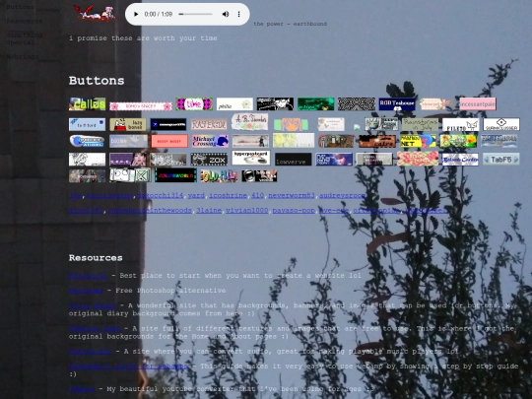This screenshot has width=532, height=399.
Task: Open the A. B. Thunder button
Action: [249, 122]
